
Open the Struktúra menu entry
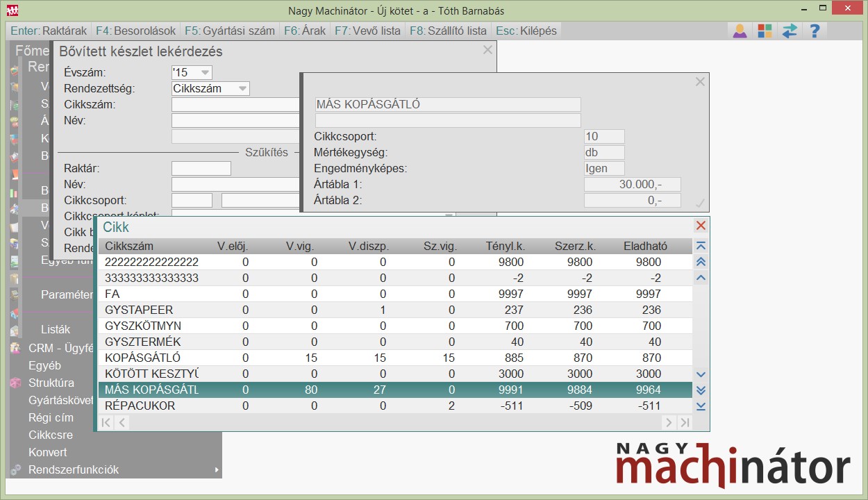[51, 383]
